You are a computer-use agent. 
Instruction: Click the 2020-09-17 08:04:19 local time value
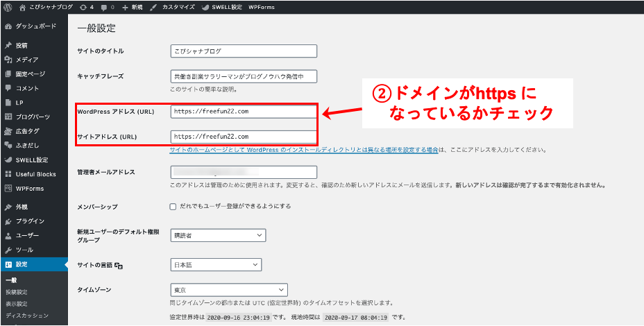point(357,318)
